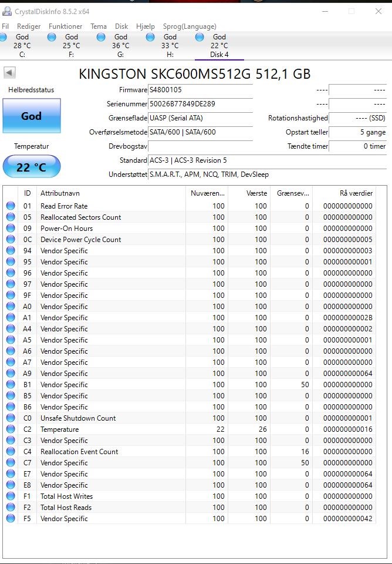392x564 pixels.
Task: Click status icon for attribute A5
Action: click(x=11, y=340)
